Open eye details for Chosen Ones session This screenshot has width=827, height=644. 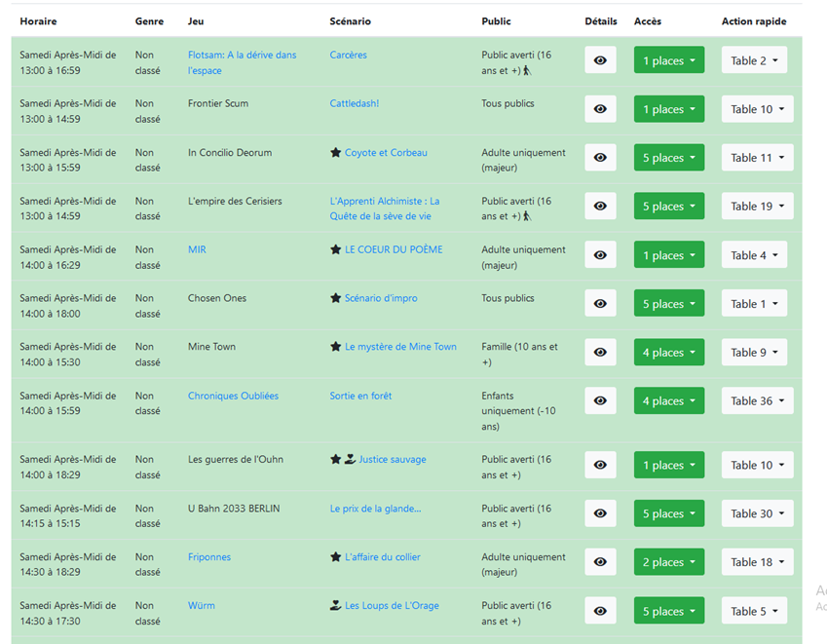pyautogui.click(x=600, y=304)
